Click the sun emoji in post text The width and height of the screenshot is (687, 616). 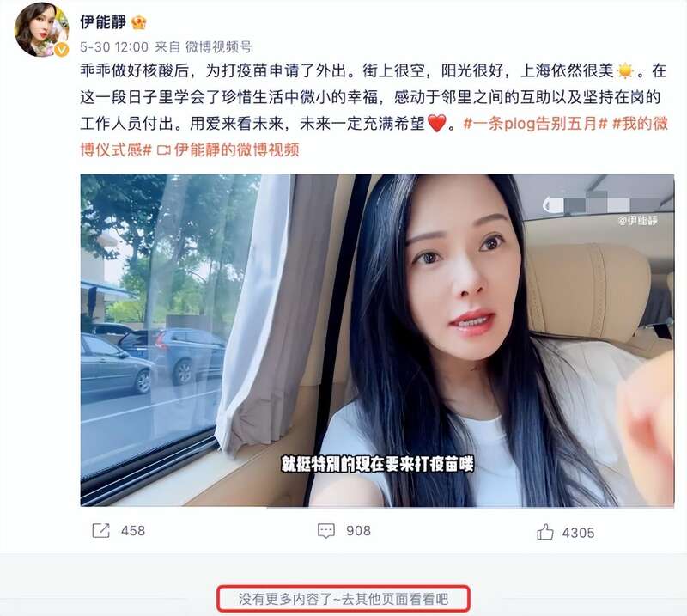tap(625, 71)
